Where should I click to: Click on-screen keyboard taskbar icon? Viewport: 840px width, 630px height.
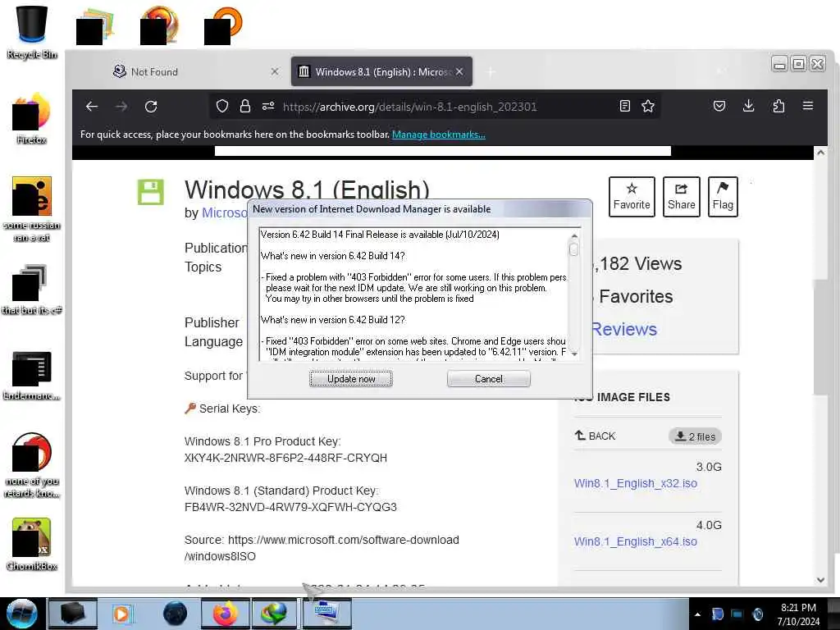pyautogui.click(x=326, y=614)
